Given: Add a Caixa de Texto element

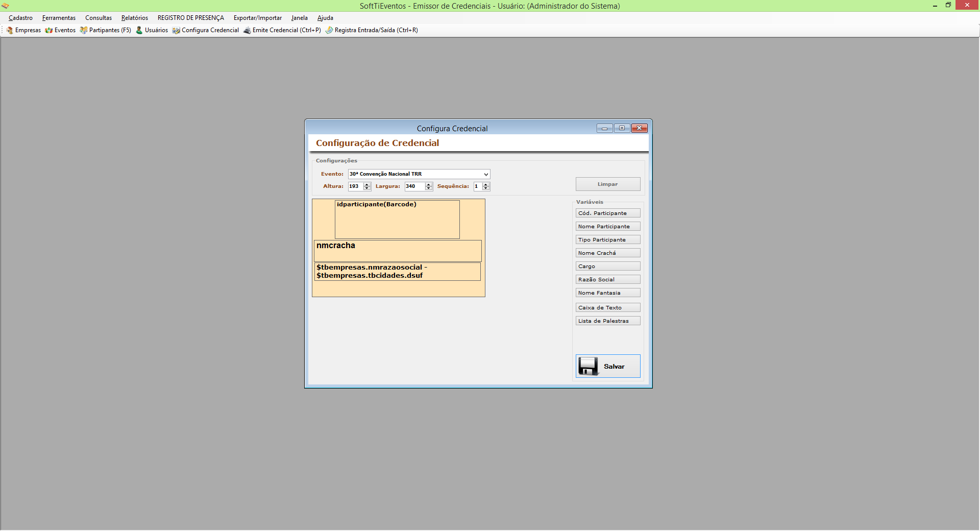Looking at the screenshot, I should pos(608,308).
